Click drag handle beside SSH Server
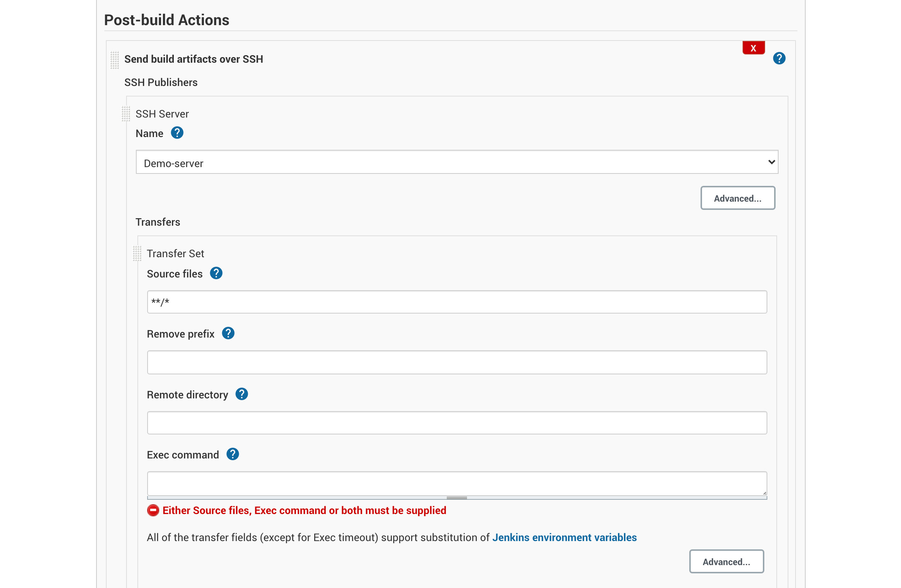 [126, 114]
